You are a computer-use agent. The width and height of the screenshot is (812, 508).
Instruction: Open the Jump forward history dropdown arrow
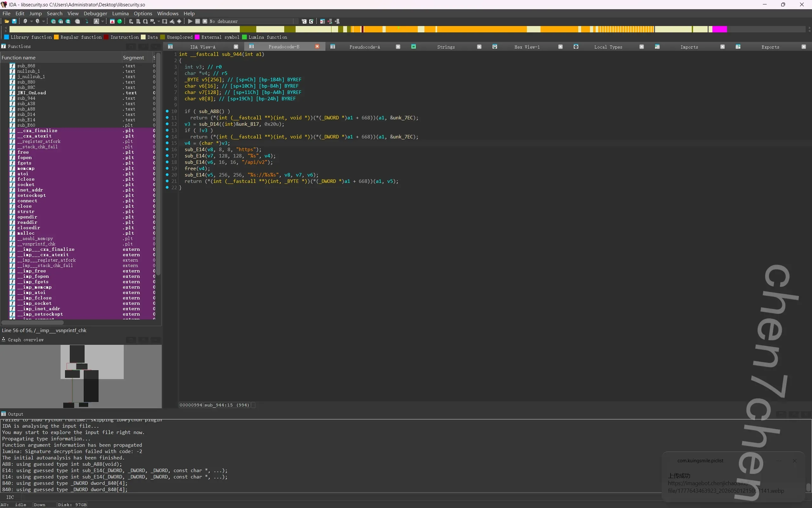pyautogui.click(x=44, y=21)
